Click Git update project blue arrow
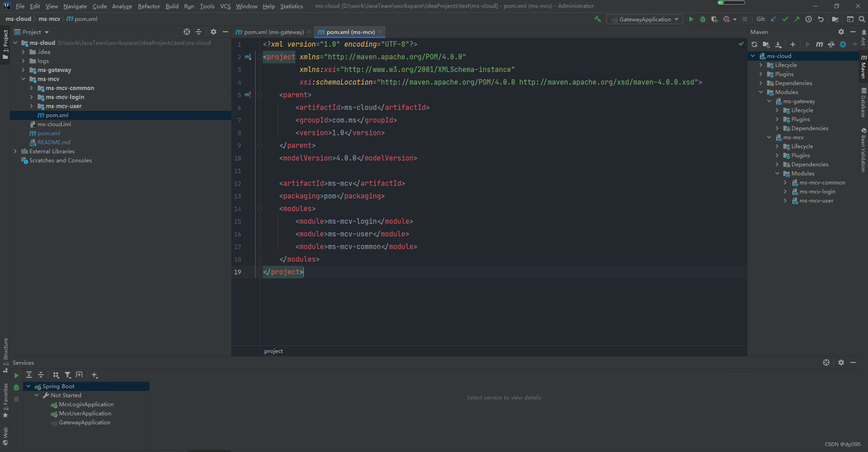 coord(773,19)
